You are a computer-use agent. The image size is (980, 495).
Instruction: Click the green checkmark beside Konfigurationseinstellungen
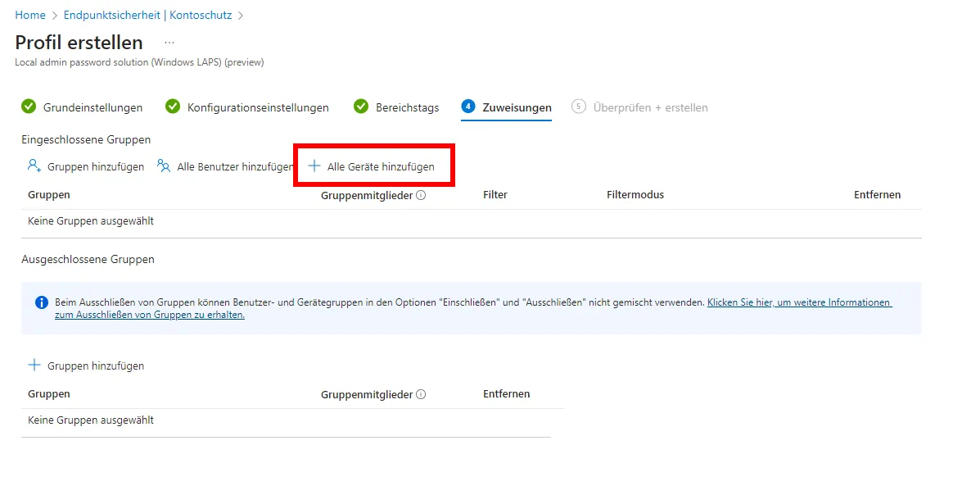click(x=173, y=107)
